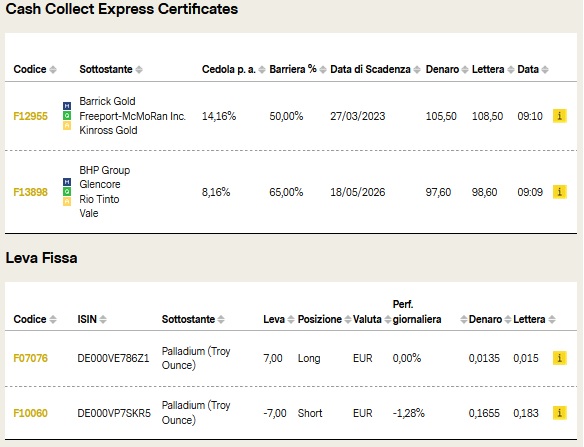Sort Cash Collect table by Data arrows
Viewport: 584px width, 447px height.
point(545,70)
